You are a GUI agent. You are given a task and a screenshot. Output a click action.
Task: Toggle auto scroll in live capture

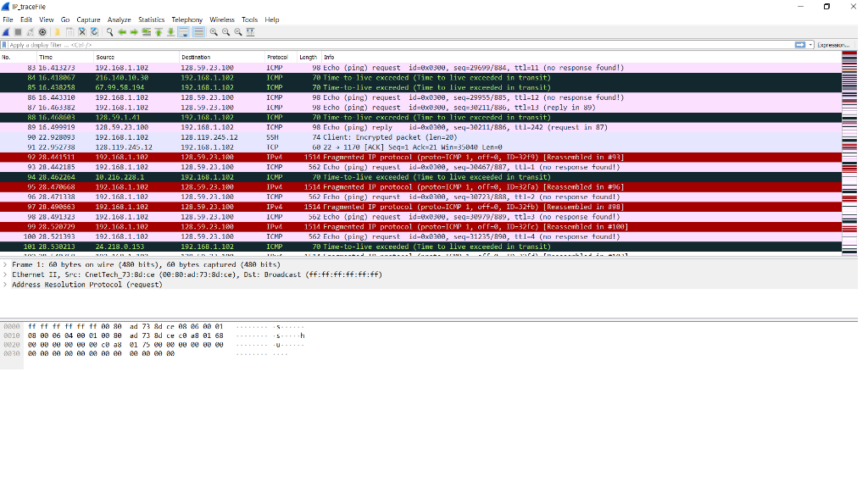(182, 32)
